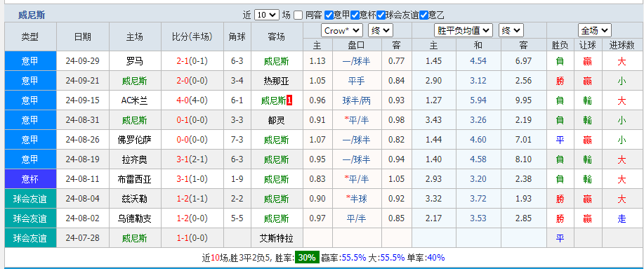
Task: Click away team 都灵
Action: click(277, 121)
